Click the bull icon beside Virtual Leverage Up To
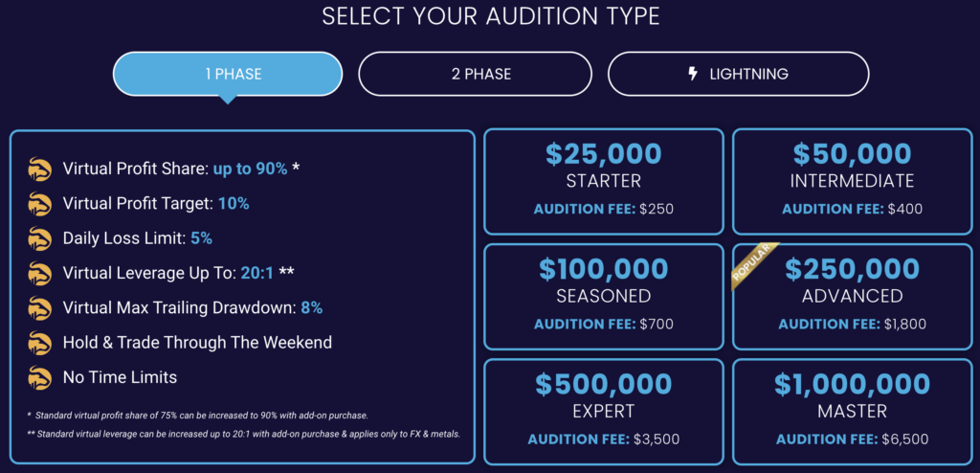 [x=39, y=274]
